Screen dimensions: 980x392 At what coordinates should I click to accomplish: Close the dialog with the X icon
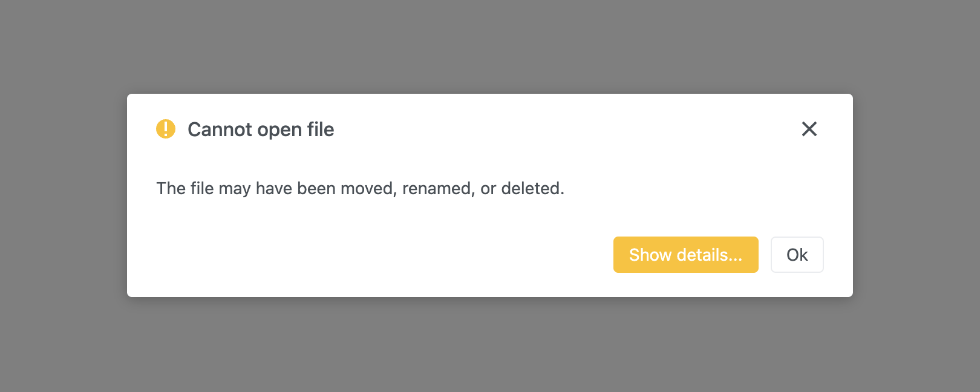pyautogui.click(x=809, y=129)
